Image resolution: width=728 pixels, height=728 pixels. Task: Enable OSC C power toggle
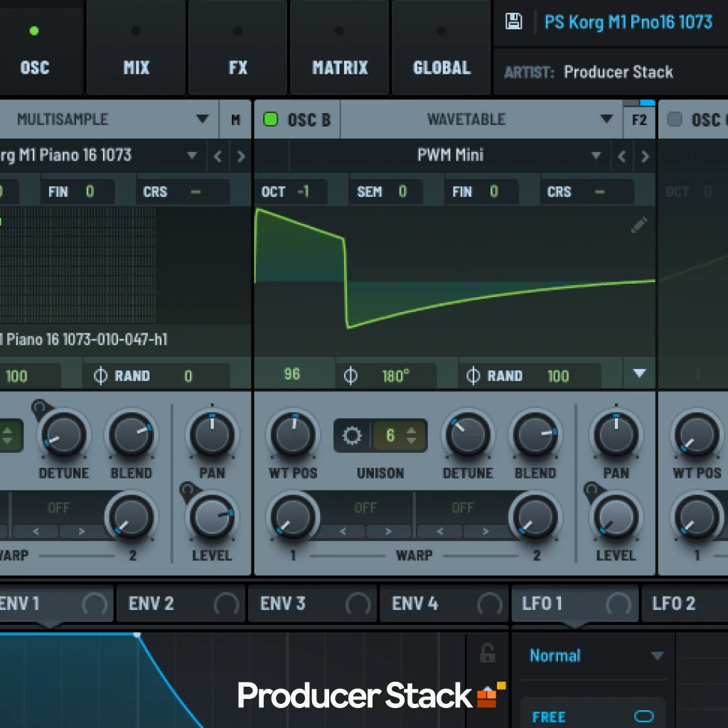click(x=675, y=119)
